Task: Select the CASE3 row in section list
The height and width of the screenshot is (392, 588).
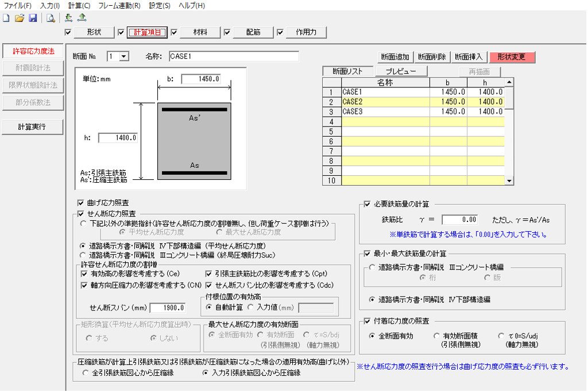Action: coord(413,112)
